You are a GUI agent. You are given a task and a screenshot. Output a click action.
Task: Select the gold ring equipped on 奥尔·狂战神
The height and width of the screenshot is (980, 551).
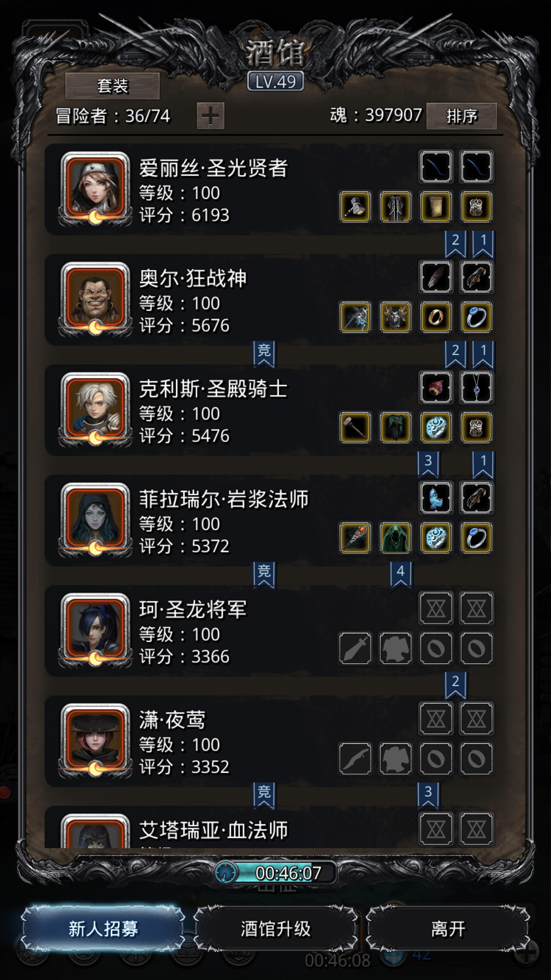(x=436, y=317)
